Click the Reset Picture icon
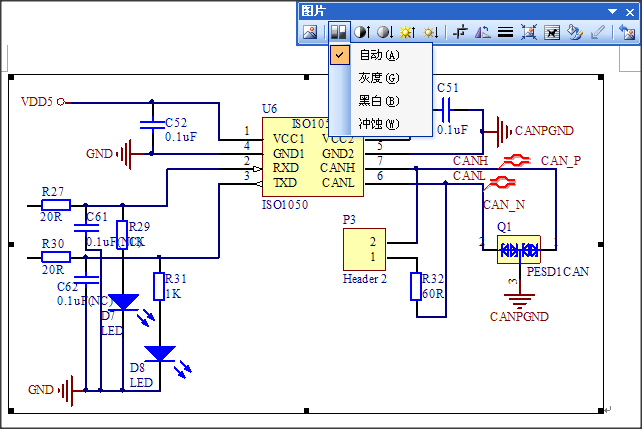 pyautogui.click(x=627, y=32)
